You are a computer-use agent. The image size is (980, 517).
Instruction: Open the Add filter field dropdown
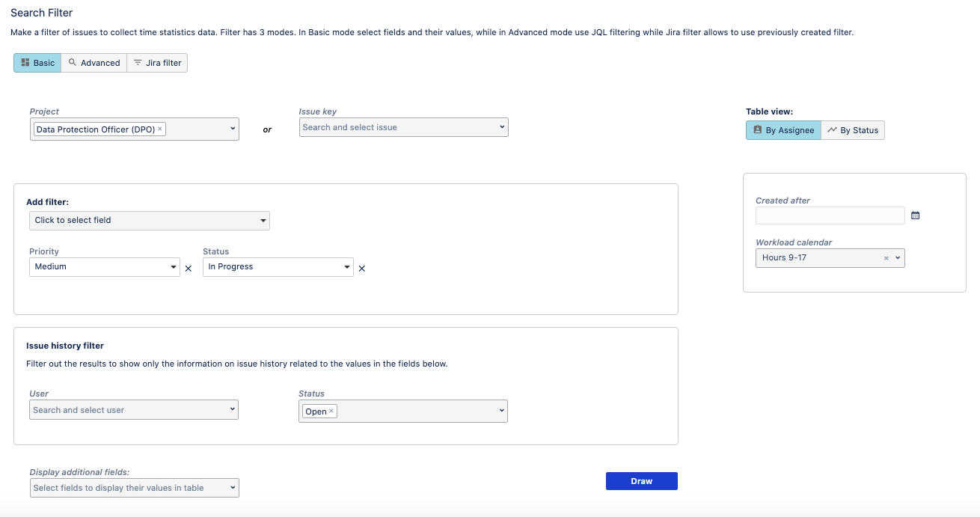(x=150, y=220)
